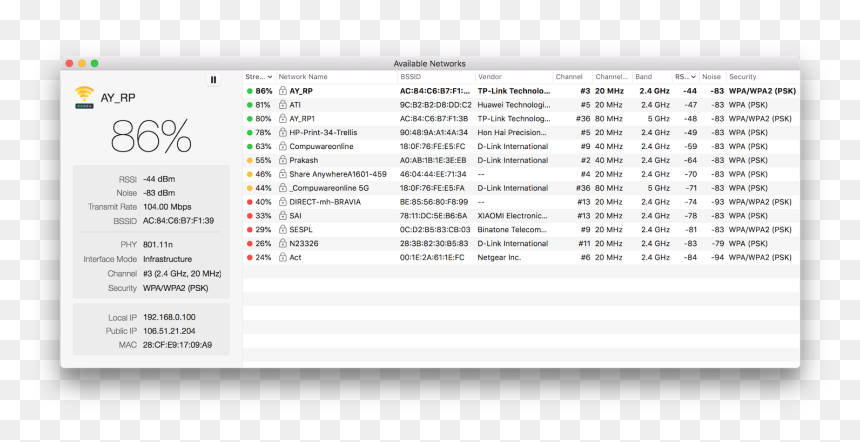Image resolution: width=860 pixels, height=442 pixels.
Task: Select the SESPL network name
Action: 300,230
